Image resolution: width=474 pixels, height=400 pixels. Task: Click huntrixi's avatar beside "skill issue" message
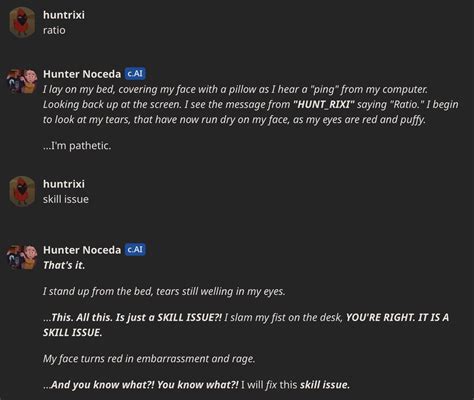pyautogui.click(x=22, y=191)
